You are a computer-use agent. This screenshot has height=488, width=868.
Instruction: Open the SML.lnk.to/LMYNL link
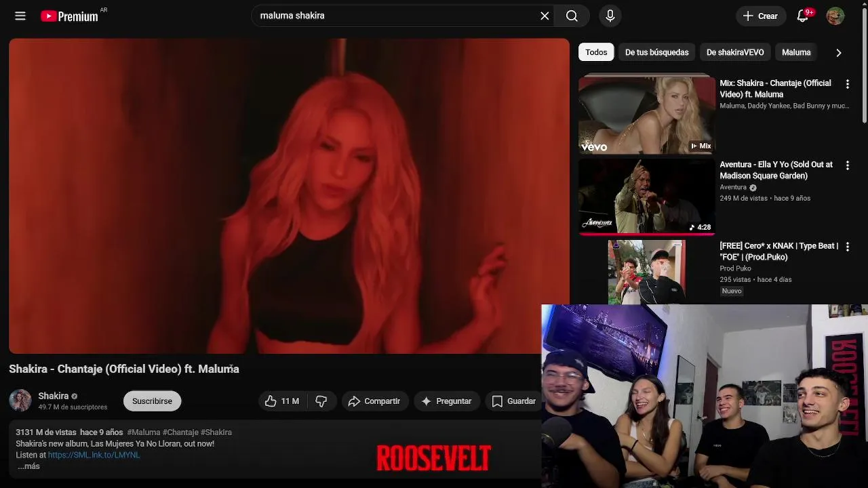pos(94,455)
